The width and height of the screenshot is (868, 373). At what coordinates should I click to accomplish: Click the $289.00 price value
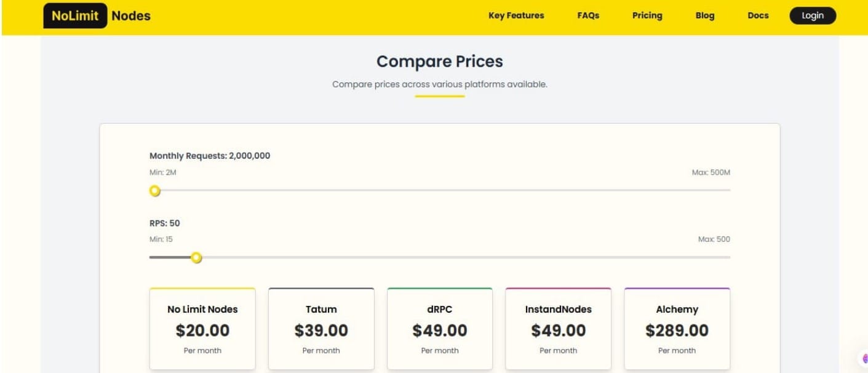(x=677, y=331)
